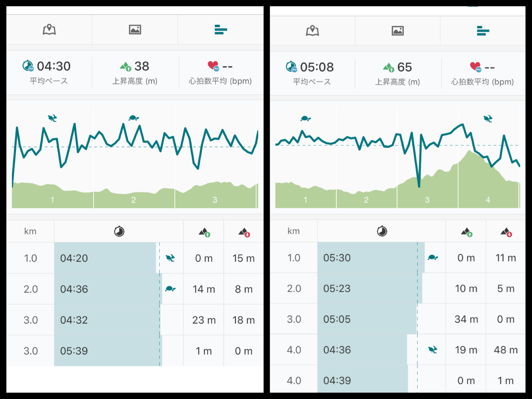This screenshot has height=399, width=532.
Task: Select kilometer 4 segment on right chart
Action: point(488,200)
